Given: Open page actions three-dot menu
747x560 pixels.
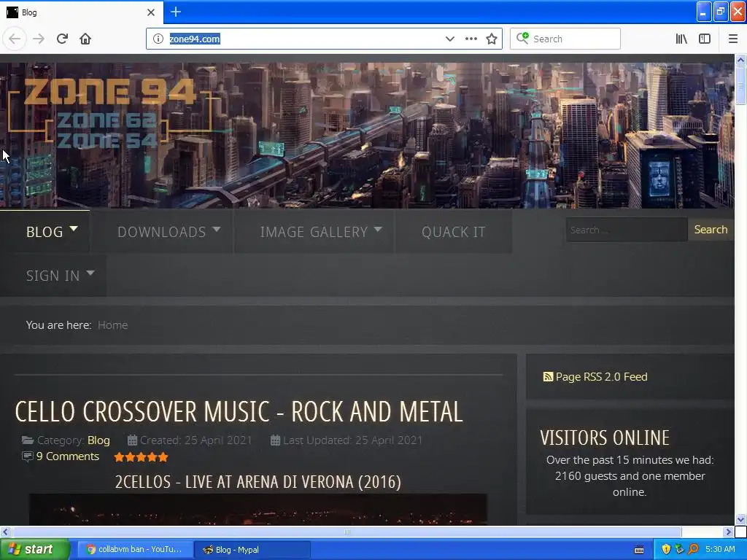Looking at the screenshot, I should 471,39.
